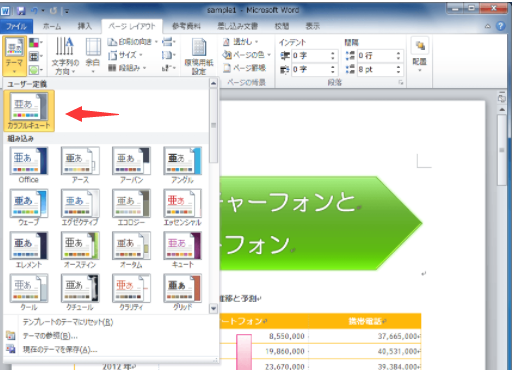Image resolution: width=514 pixels, height=373 pixels.
Task: Select the グリッド theme
Action: pos(182,293)
